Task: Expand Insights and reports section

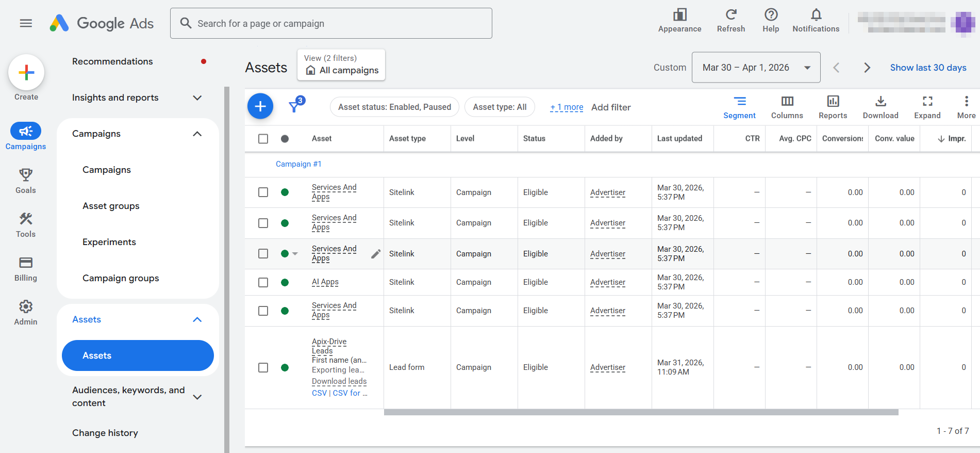Action: (x=197, y=98)
